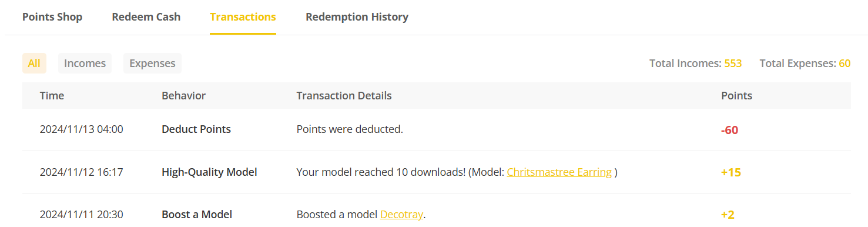Select the Deduct Points transaction row
Screen dimensions: 868x227
[437, 129]
